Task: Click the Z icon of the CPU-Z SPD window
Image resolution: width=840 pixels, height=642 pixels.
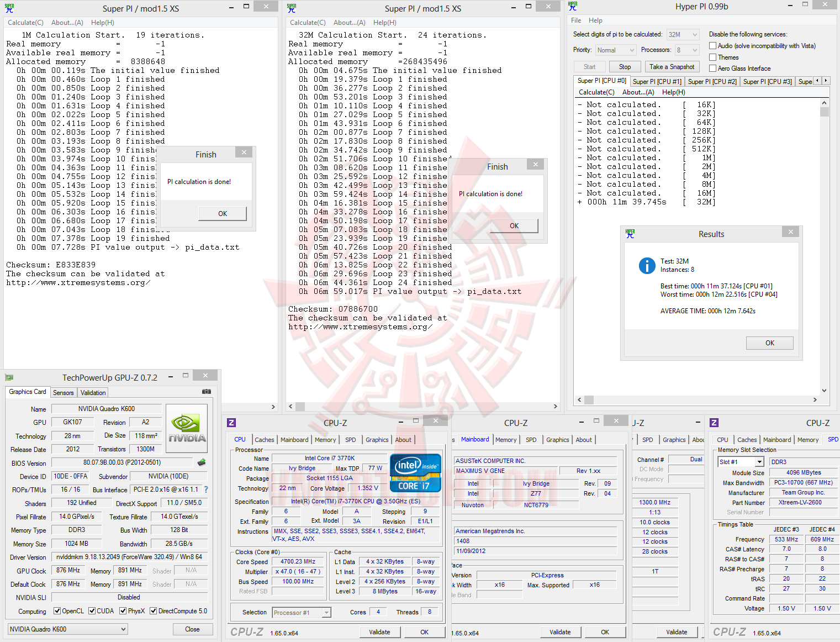Action: click(x=714, y=423)
